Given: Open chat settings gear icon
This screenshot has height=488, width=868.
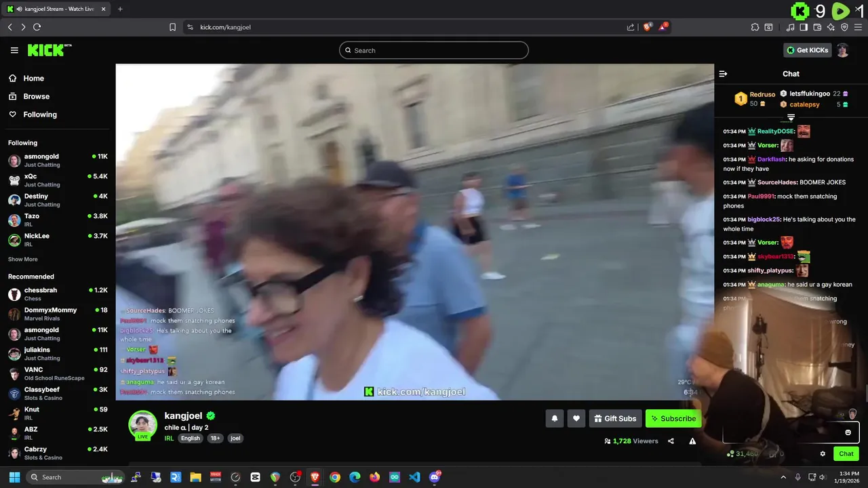Looking at the screenshot, I should click(823, 454).
